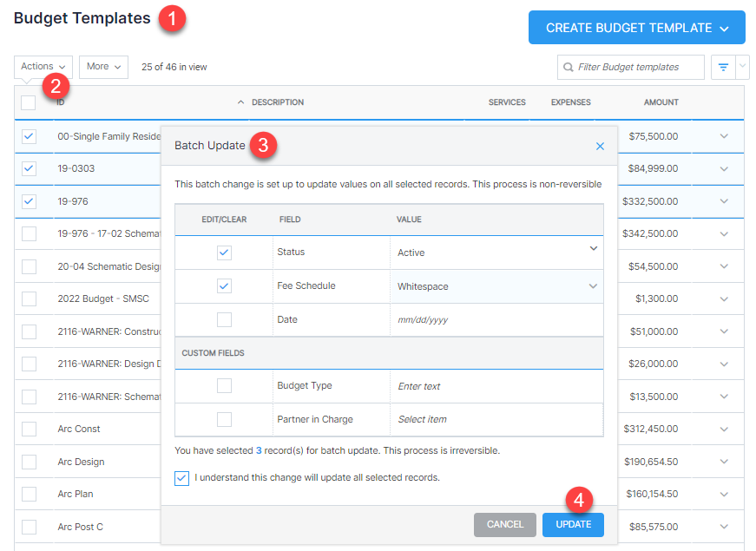Click the Arc Plan template name
This screenshot has width=756, height=551.
pos(76,494)
